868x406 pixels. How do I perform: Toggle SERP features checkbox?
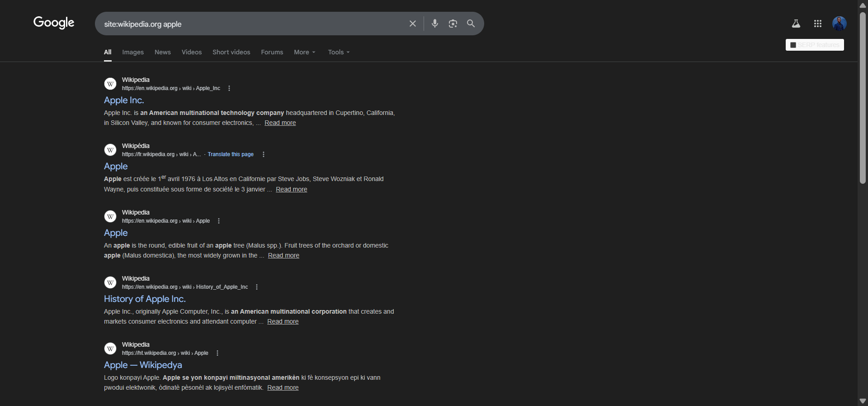point(793,45)
